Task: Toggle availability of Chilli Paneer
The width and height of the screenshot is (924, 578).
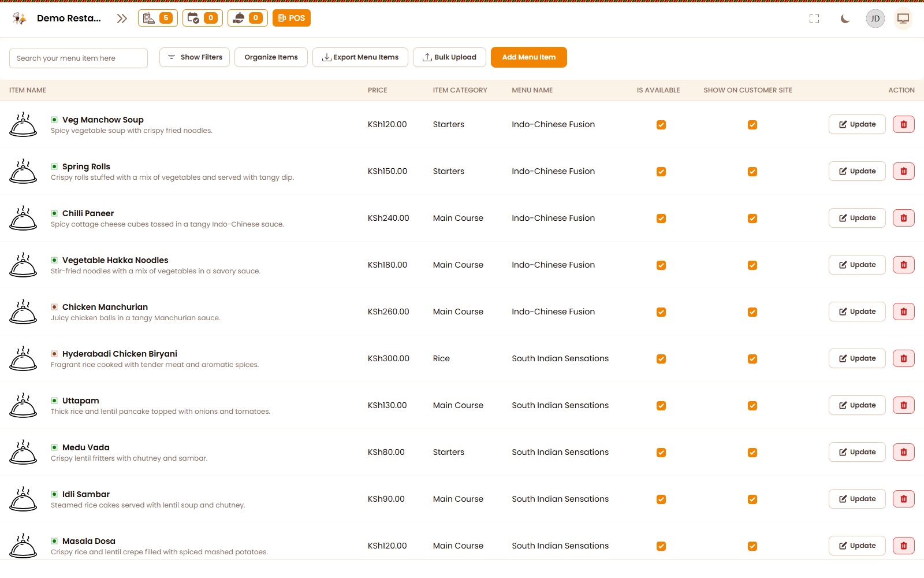Action: point(661,218)
